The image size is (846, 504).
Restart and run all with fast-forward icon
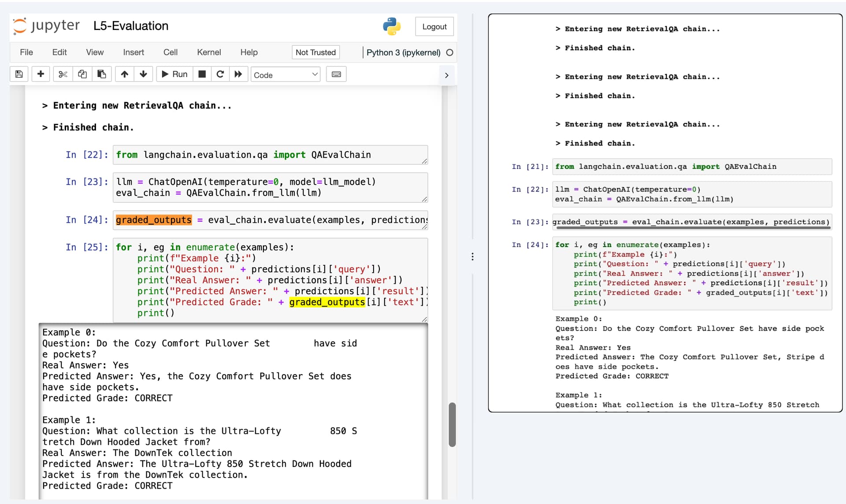point(238,74)
